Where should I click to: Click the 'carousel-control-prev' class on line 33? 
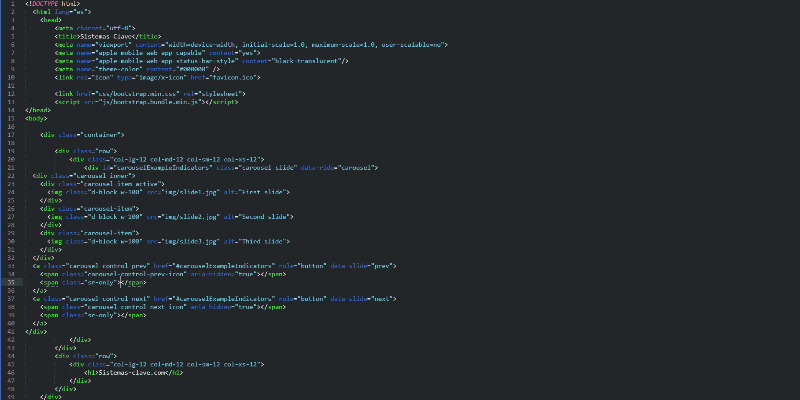click(106, 266)
